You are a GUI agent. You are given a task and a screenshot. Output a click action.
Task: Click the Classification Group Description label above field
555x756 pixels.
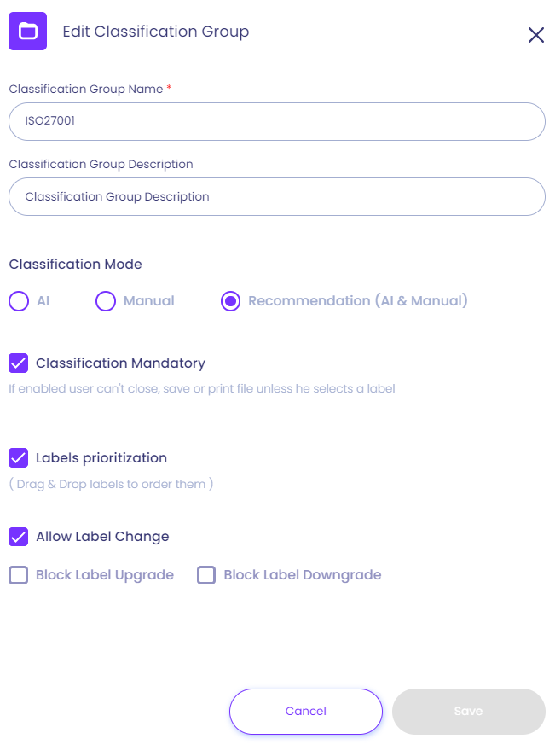point(101,164)
